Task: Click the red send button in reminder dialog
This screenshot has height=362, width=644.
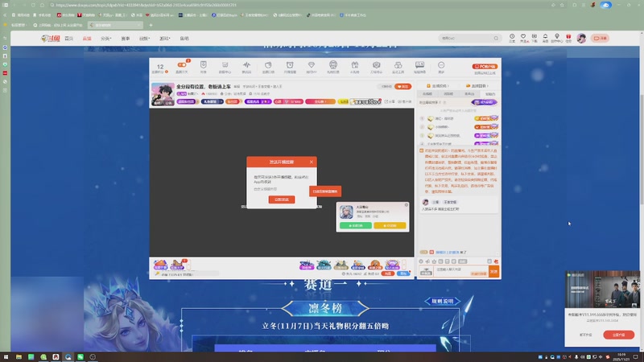Action: pos(282,200)
